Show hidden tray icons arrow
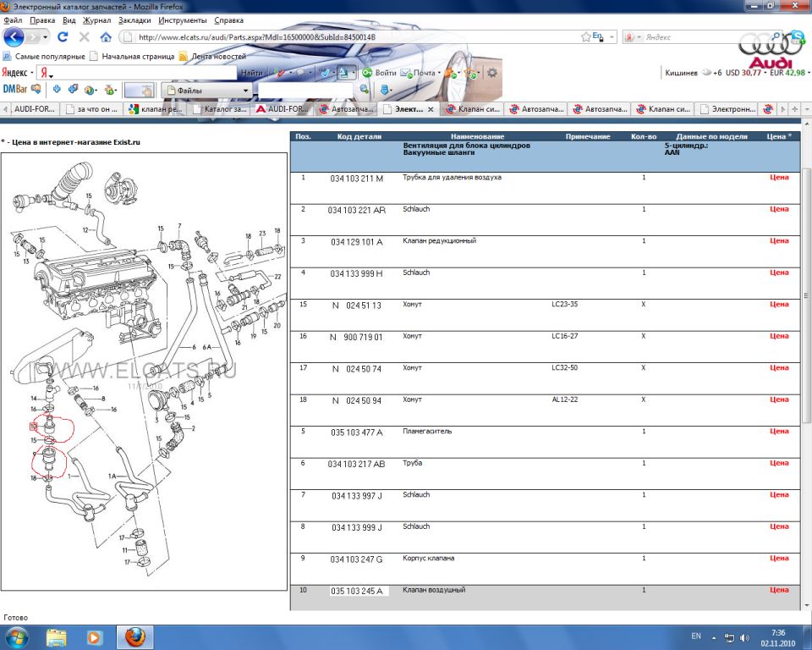This screenshot has height=650, width=812. pos(714,637)
